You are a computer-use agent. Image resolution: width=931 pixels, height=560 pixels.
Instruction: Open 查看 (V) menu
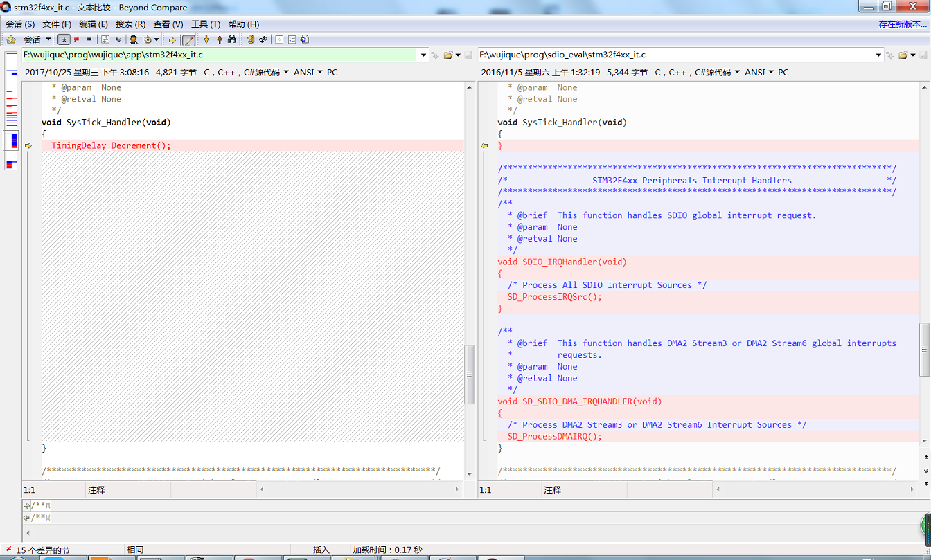coord(168,24)
